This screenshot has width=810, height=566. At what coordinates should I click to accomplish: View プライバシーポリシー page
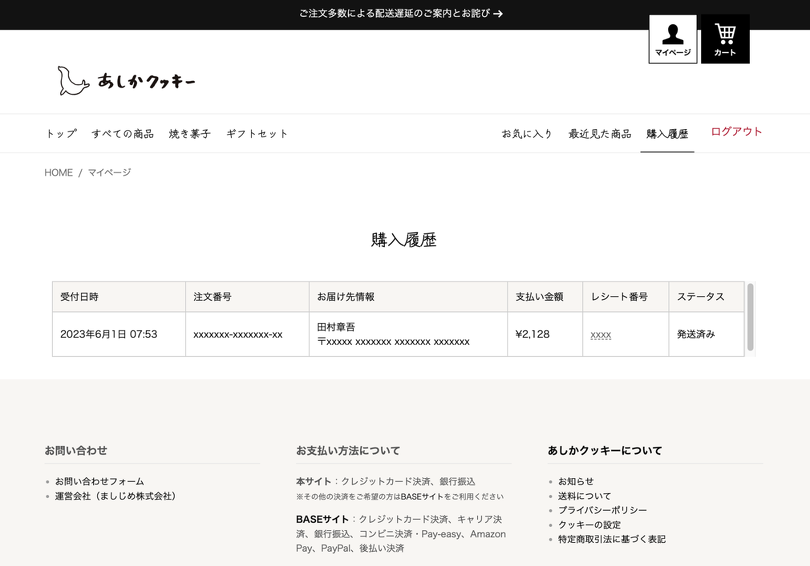[602, 510]
